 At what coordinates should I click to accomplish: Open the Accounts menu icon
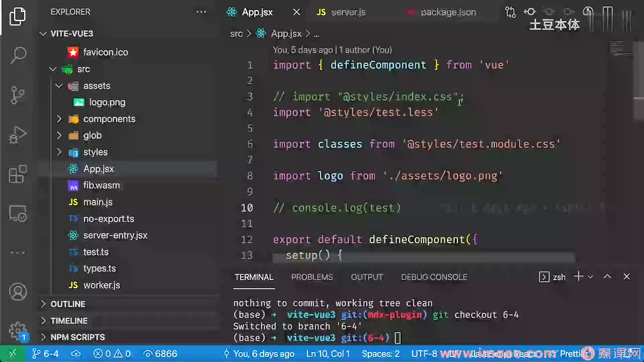tap(18, 292)
